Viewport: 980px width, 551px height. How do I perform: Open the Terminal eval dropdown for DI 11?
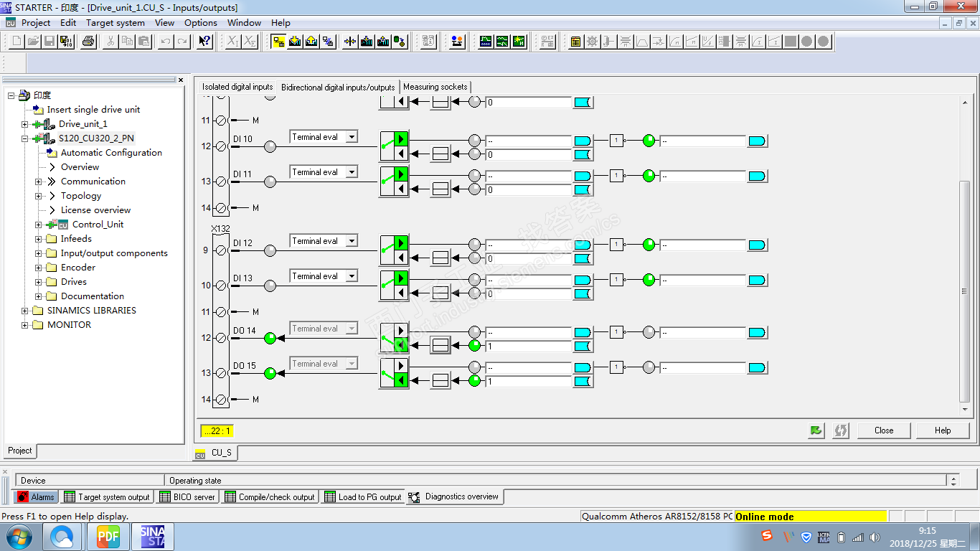352,172
